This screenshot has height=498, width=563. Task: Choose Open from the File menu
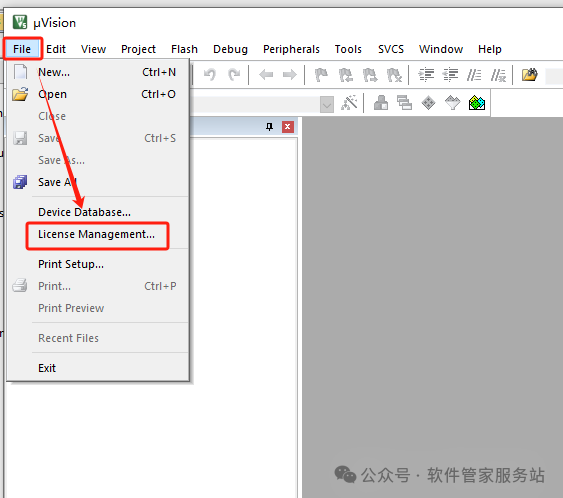point(98,94)
